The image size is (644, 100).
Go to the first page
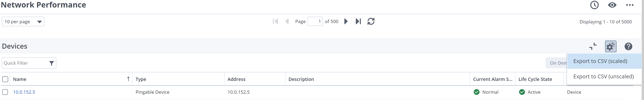(x=276, y=22)
